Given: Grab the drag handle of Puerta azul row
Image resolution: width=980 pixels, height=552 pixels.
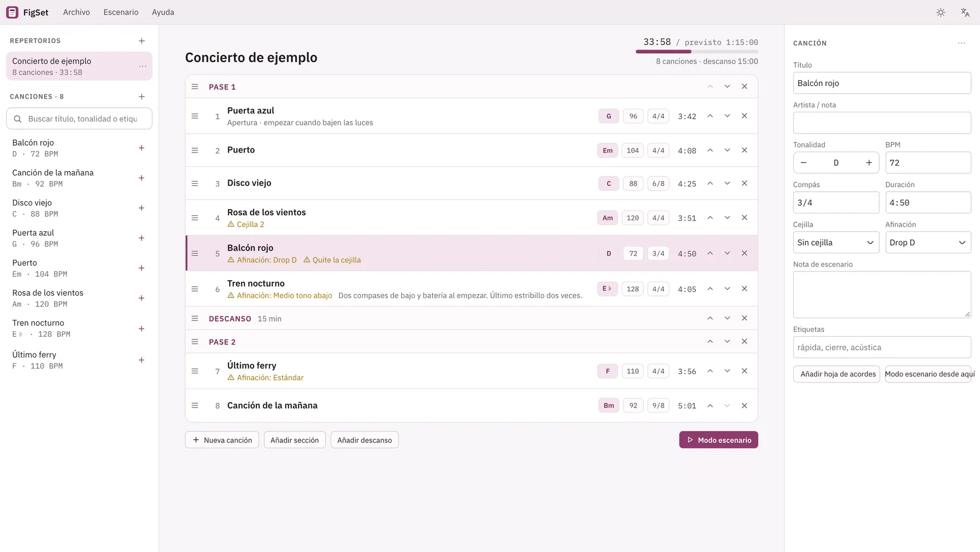Looking at the screenshot, I should tap(195, 116).
